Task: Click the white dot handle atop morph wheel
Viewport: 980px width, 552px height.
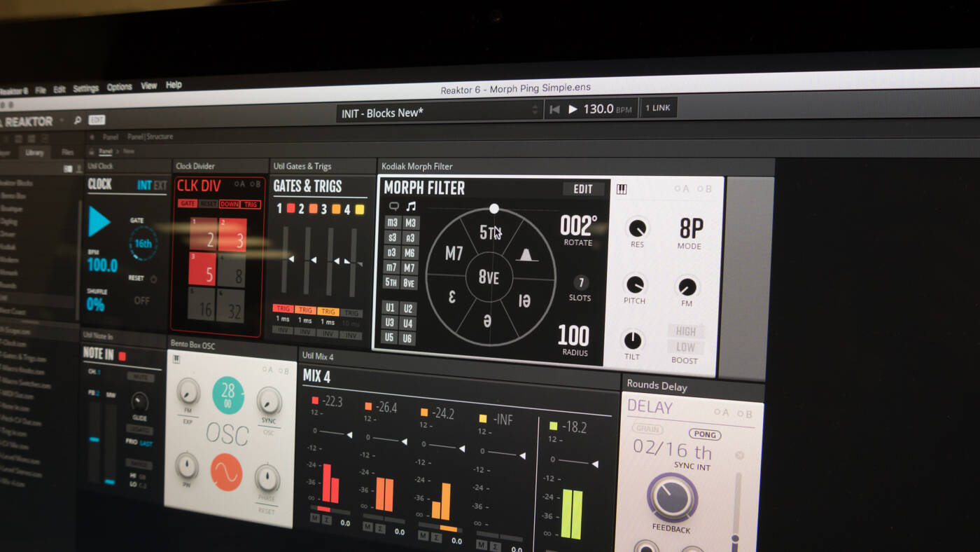Action: (x=494, y=209)
